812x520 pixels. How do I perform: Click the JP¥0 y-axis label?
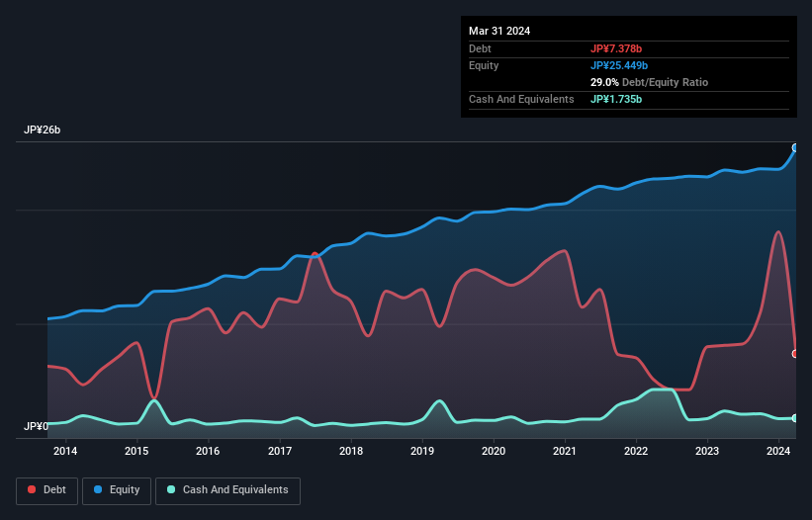click(x=36, y=426)
